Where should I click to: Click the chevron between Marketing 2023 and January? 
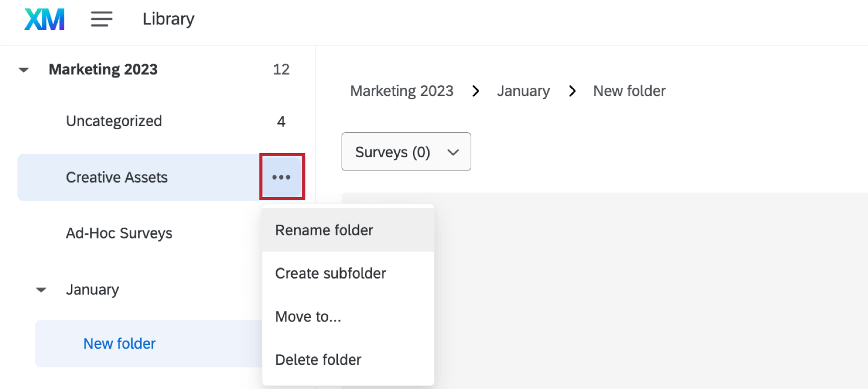click(x=476, y=91)
